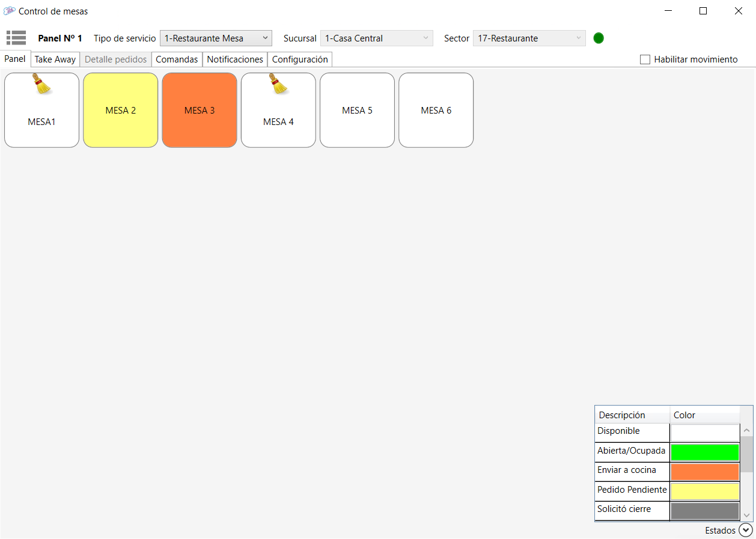Click the green connection status indicator

click(598, 38)
